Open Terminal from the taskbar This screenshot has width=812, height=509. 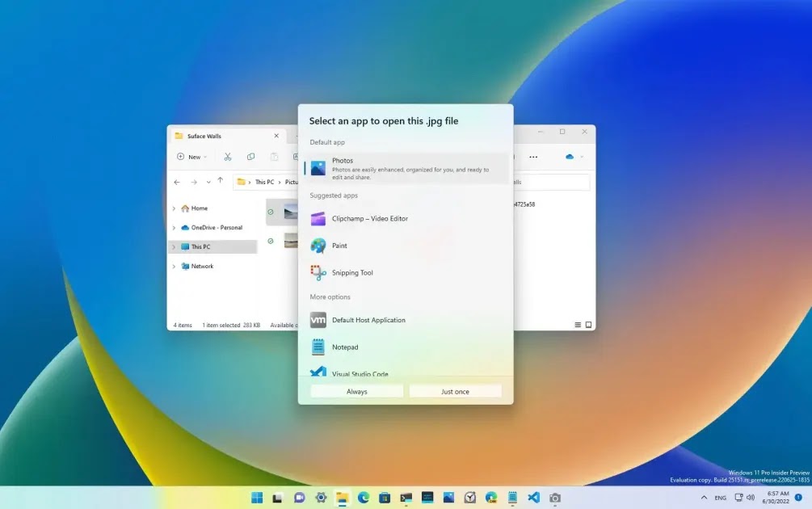[x=406, y=498]
